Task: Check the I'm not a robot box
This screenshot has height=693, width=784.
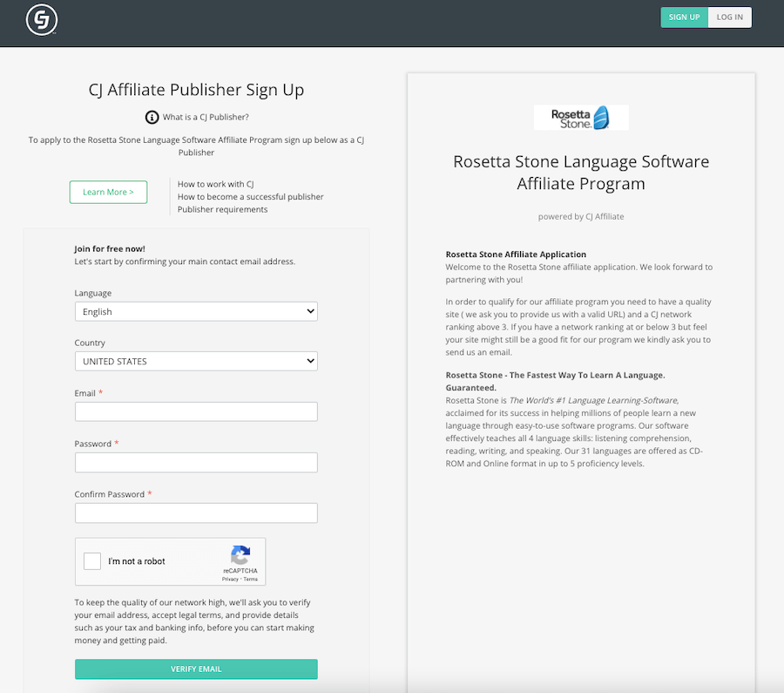Action: (92, 561)
